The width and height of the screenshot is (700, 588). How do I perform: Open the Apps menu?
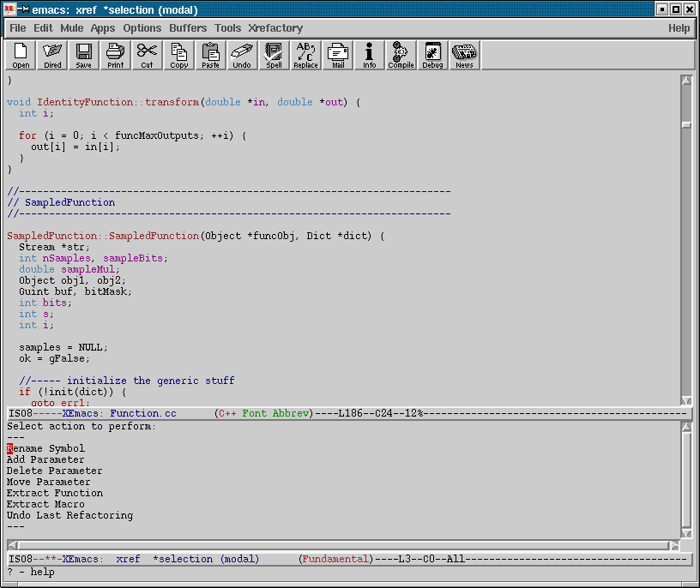pos(103,28)
